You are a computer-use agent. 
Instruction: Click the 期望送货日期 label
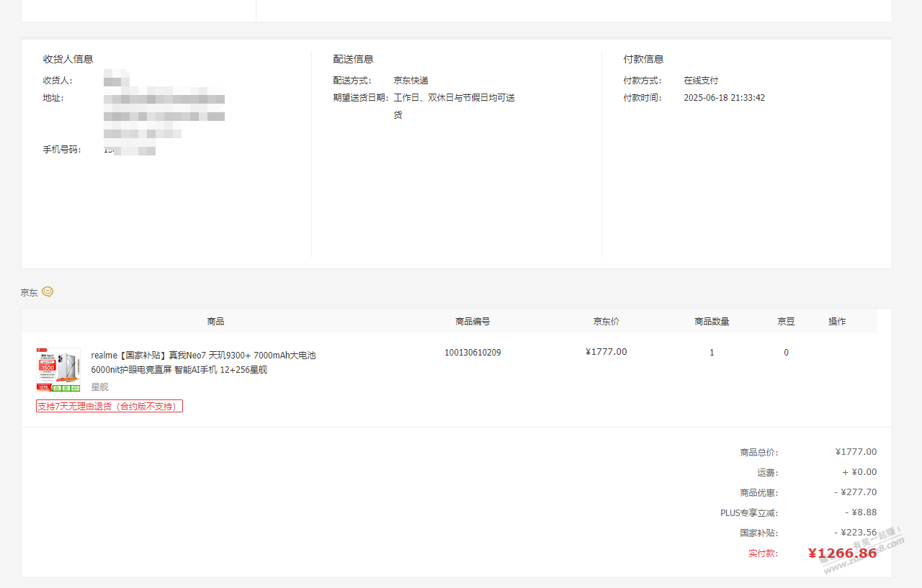tap(361, 98)
